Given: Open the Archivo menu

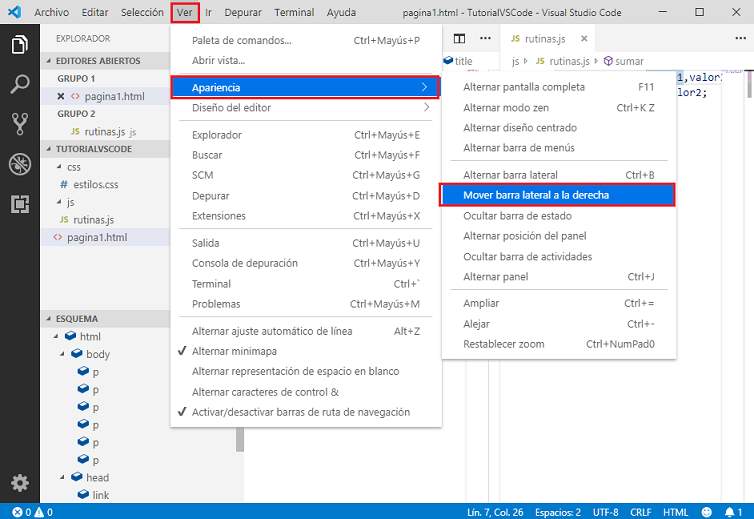Looking at the screenshot, I should [x=51, y=12].
